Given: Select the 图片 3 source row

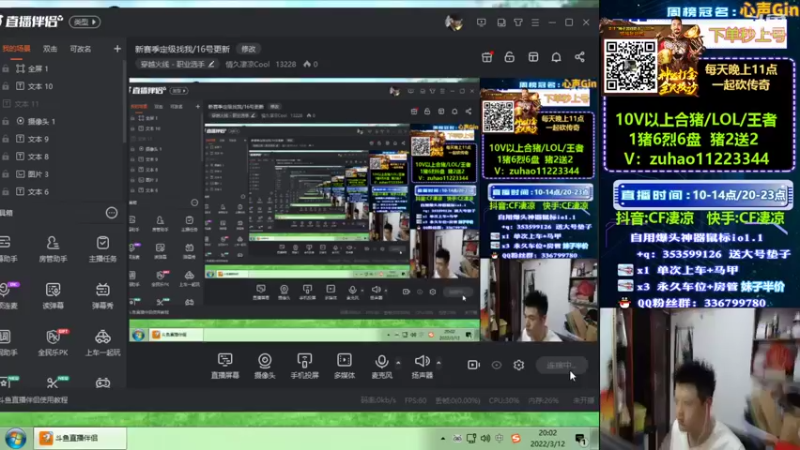Looking at the screenshot, I should (x=61, y=174).
